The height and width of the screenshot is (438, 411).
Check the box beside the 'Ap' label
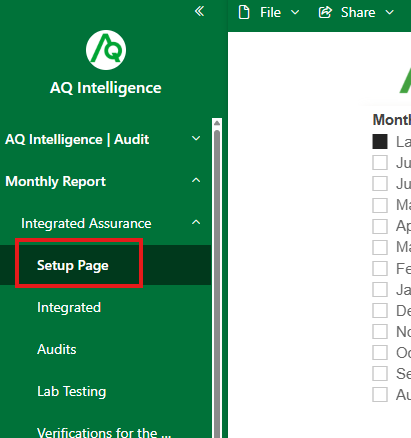click(380, 226)
